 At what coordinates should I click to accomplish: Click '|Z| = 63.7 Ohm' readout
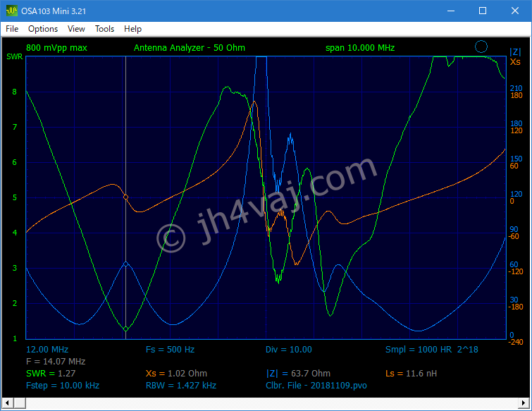coord(298,374)
